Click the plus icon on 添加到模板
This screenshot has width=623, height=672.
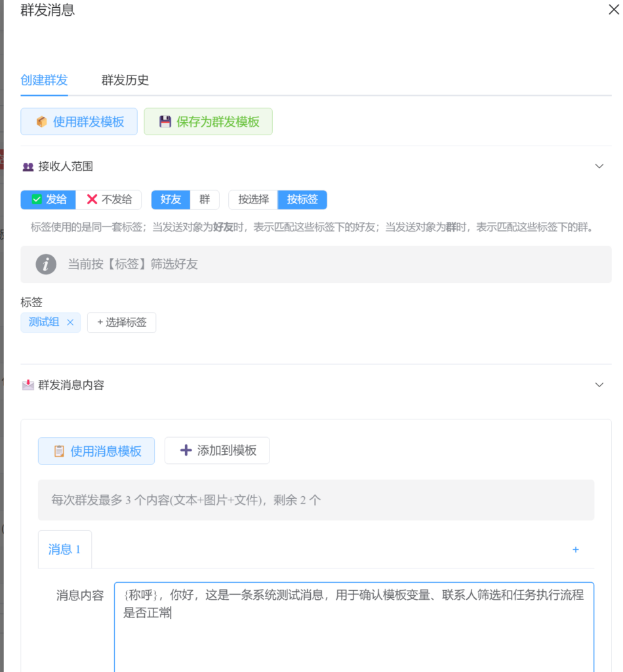[x=186, y=450]
